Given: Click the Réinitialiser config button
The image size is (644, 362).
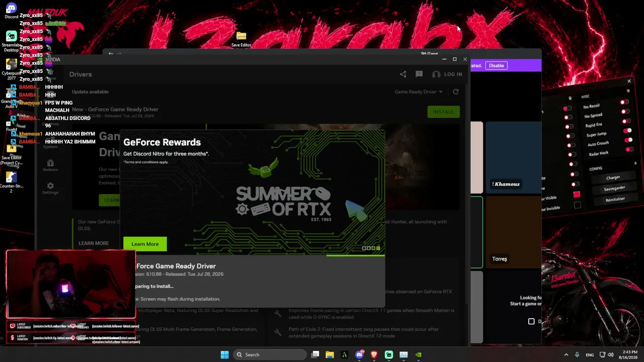Looking at the screenshot, I should [615, 199].
